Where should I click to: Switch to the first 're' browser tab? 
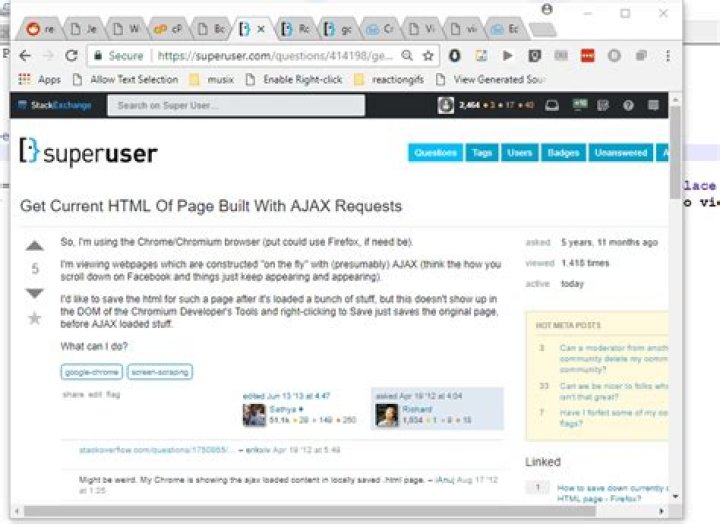(x=39, y=29)
